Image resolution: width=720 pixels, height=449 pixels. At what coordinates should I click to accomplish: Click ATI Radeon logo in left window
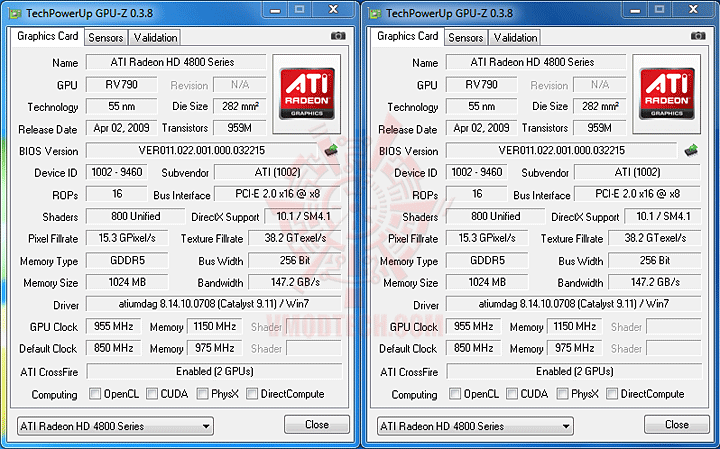point(307,94)
